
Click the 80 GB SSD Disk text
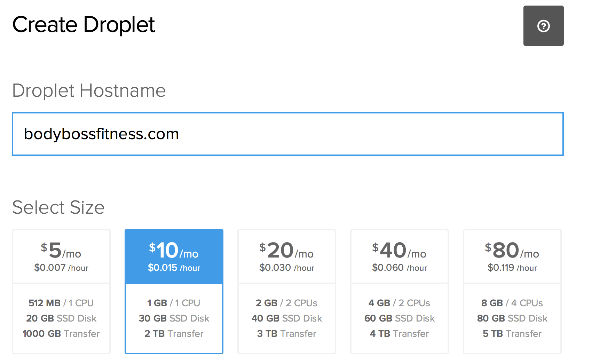click(512, 318)
